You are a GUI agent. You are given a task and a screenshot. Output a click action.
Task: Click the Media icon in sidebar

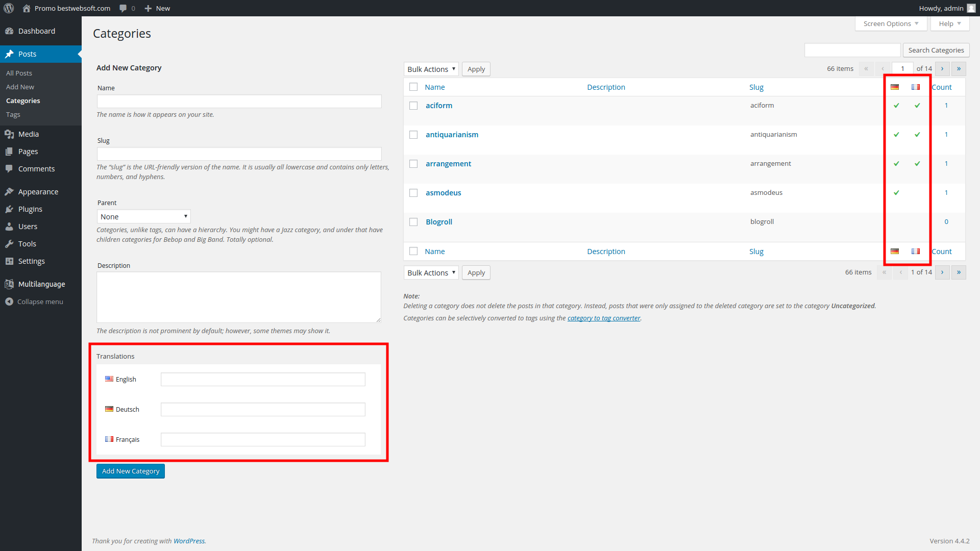[x=9, y=134]
